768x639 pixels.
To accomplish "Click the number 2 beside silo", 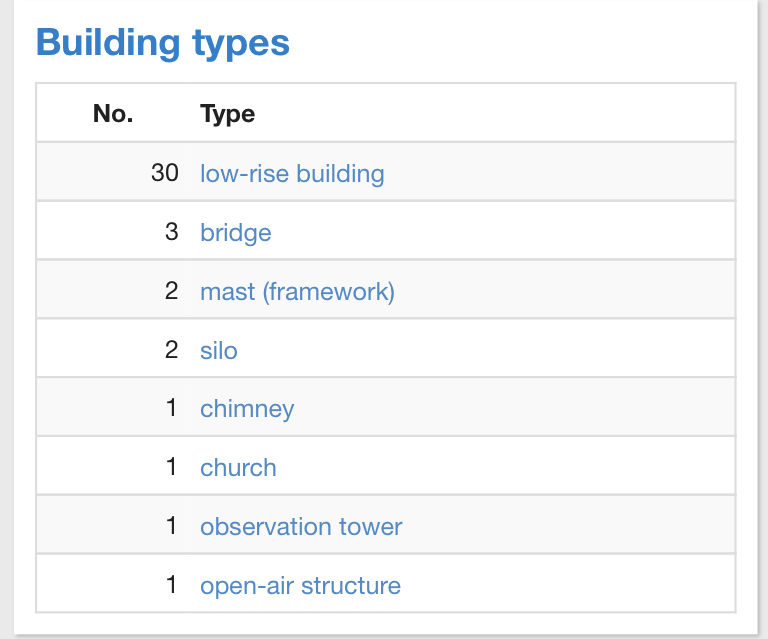I will click(172, 350).
